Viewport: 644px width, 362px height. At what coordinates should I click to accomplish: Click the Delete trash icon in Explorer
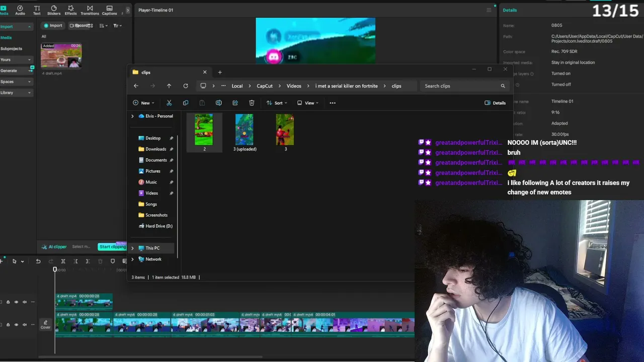pyautogui.click(x=252, y=103)
